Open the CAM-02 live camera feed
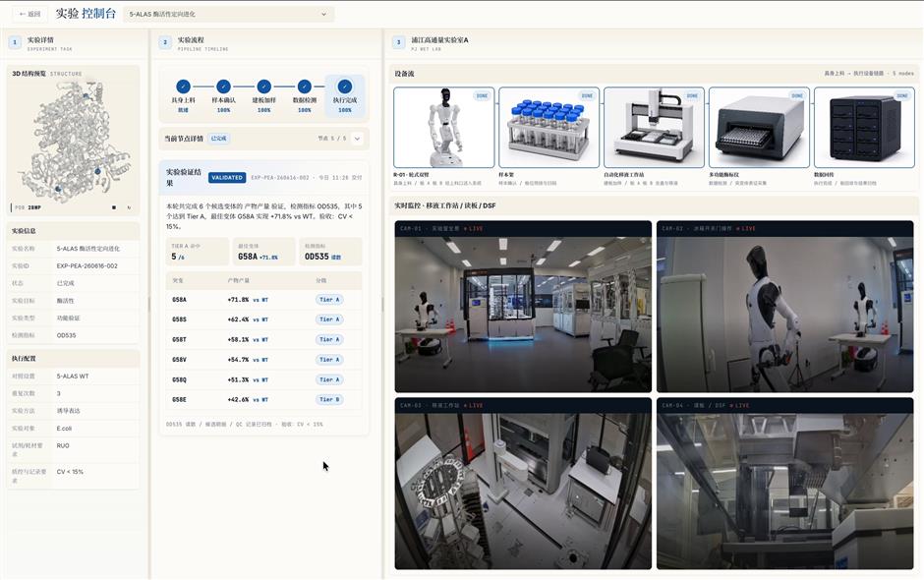924x580 pixels. (785, 307)
